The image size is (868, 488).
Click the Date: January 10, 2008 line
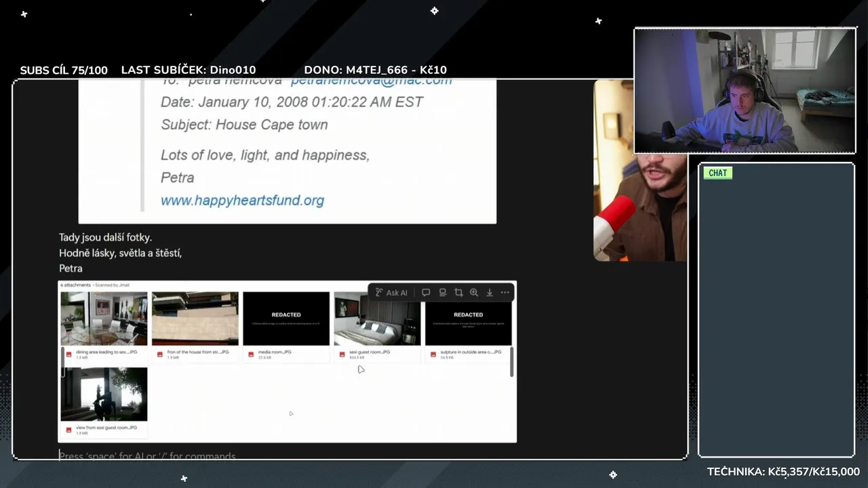coord(292,102)
